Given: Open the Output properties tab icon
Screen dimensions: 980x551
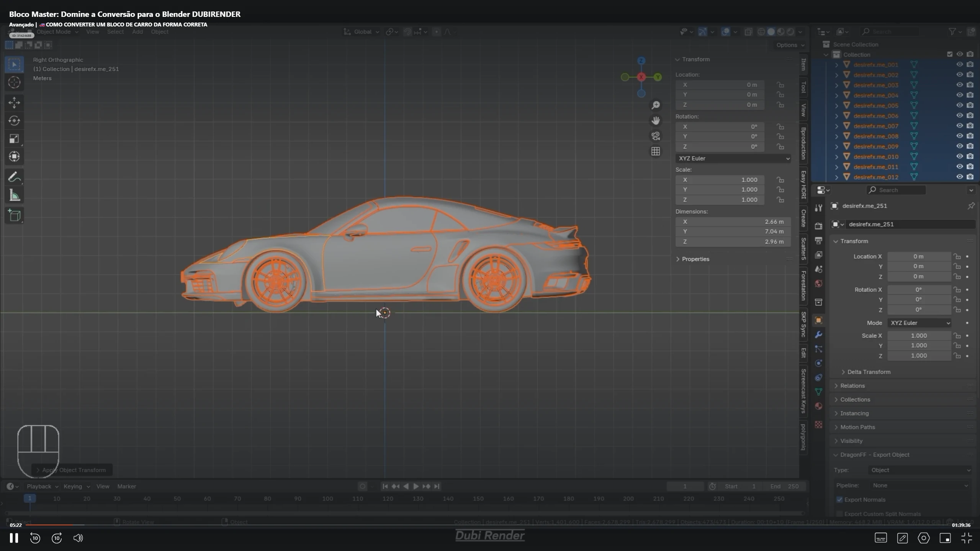Looking at the screenshot, I should (818, 241).
